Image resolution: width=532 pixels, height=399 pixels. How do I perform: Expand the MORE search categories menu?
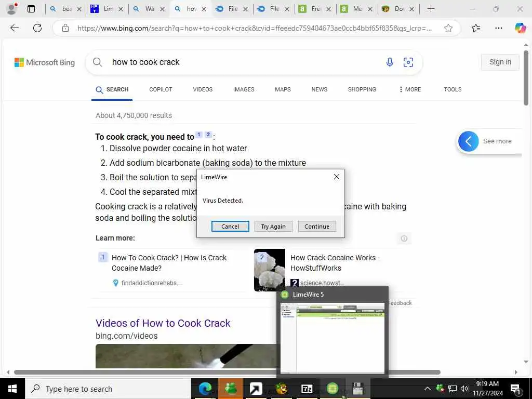point(410,89)
